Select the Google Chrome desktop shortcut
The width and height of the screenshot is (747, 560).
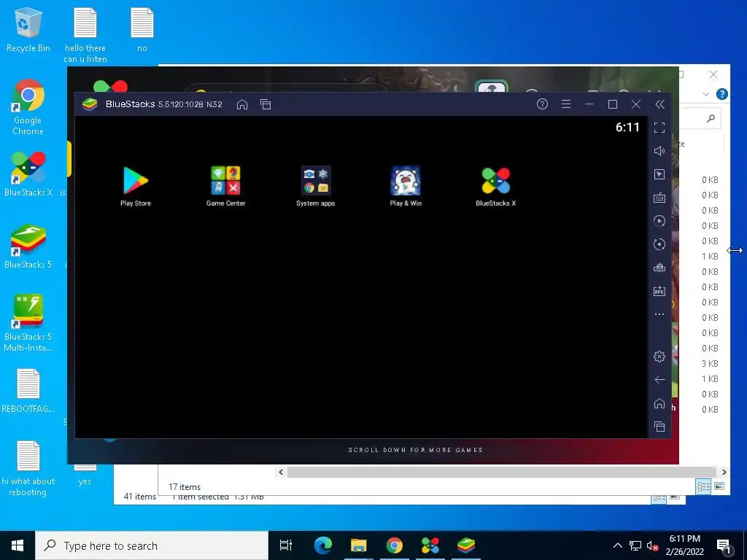28,108
